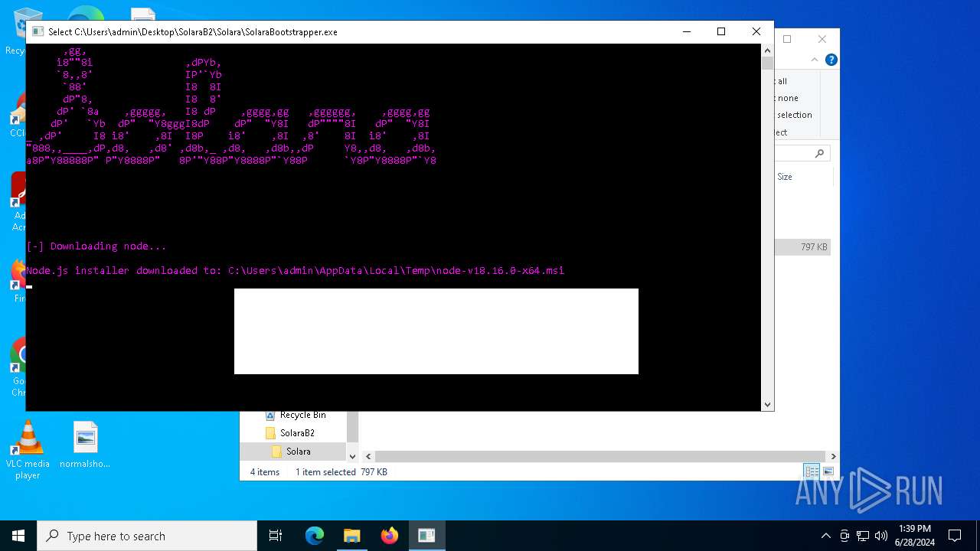The height and width of the screenshot is (551, 980).
Task: Open console window system menu icon
Action: [38, 32]
